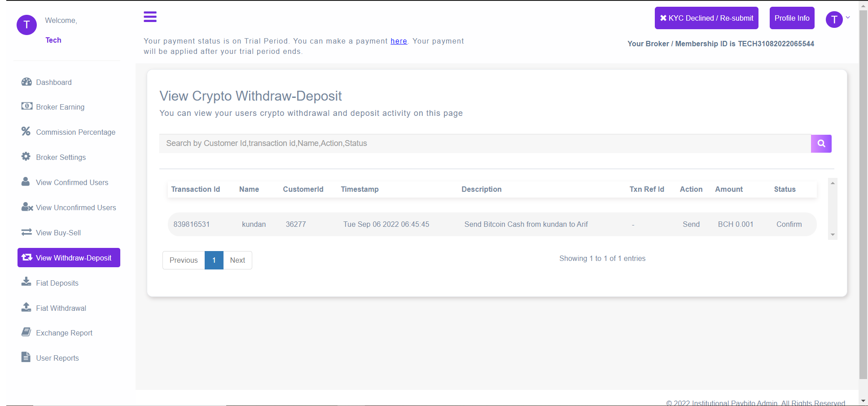
Task: Click the Broker Earning dollar icon
Action: coord(26,106)
